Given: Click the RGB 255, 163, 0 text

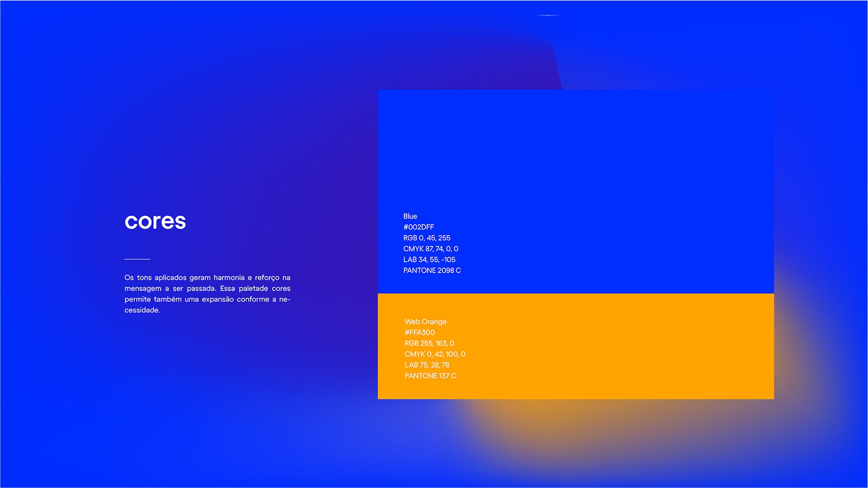Looking at the screenshot, I should (x=429, y=343).
